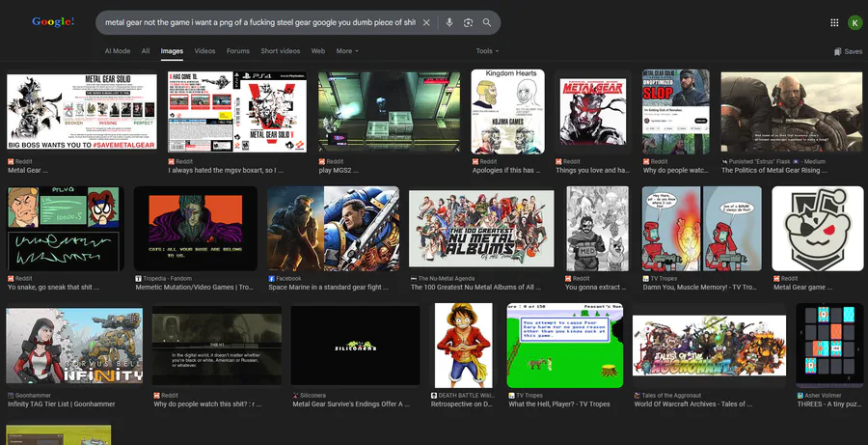The width and height of the screenshot is (868, 445).
Task: Open 'I always hated the mgsv boxart' link
Action: coord(226,171)
